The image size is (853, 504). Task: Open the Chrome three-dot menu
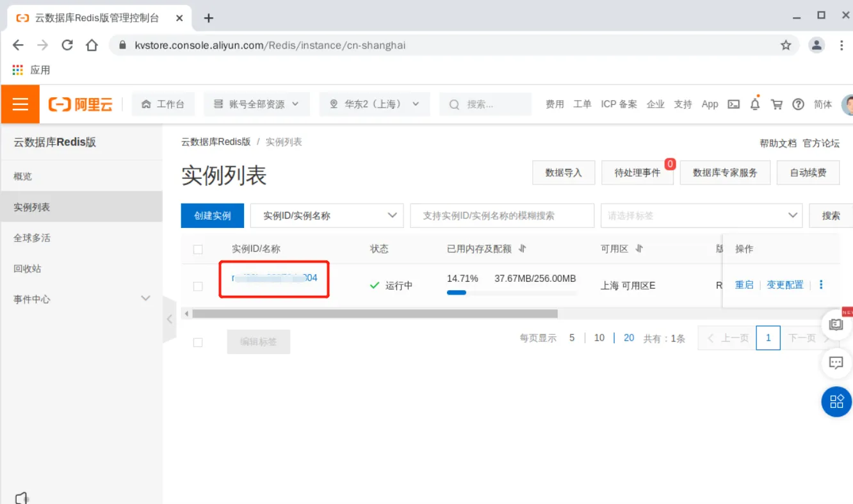(841, 45)
